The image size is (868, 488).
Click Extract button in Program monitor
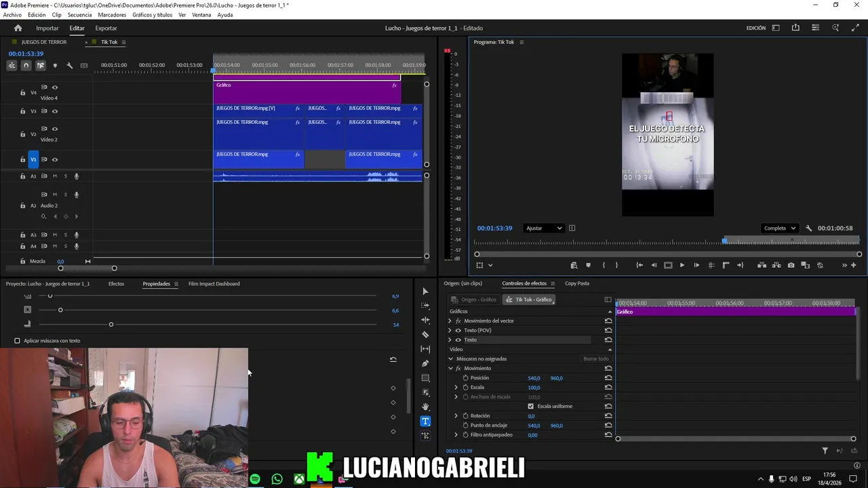tap(776, 265)
